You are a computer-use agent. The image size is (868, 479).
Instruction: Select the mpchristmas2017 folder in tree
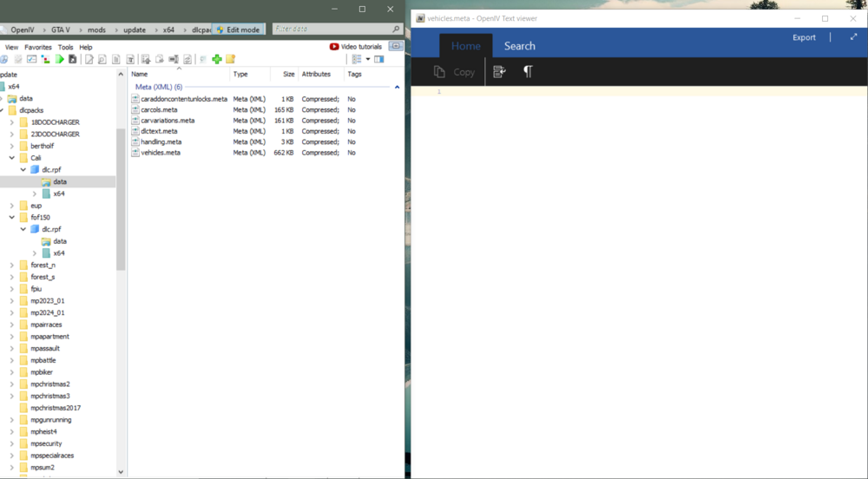(x=56, y=408)
